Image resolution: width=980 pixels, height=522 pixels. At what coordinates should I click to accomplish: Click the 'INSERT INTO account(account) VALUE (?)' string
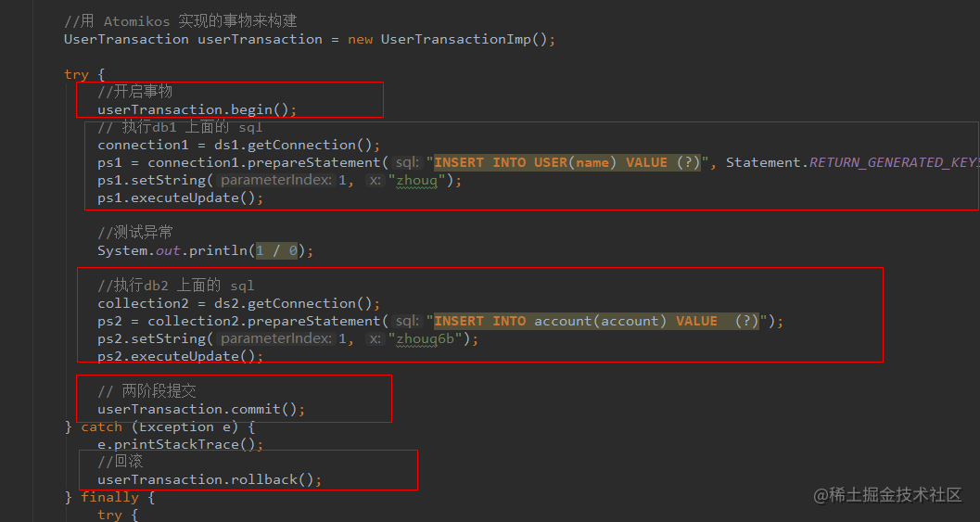(596, 321)
